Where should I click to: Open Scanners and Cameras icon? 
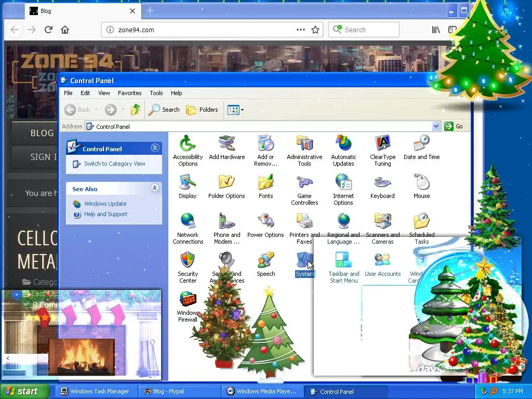tap(382, 229)
